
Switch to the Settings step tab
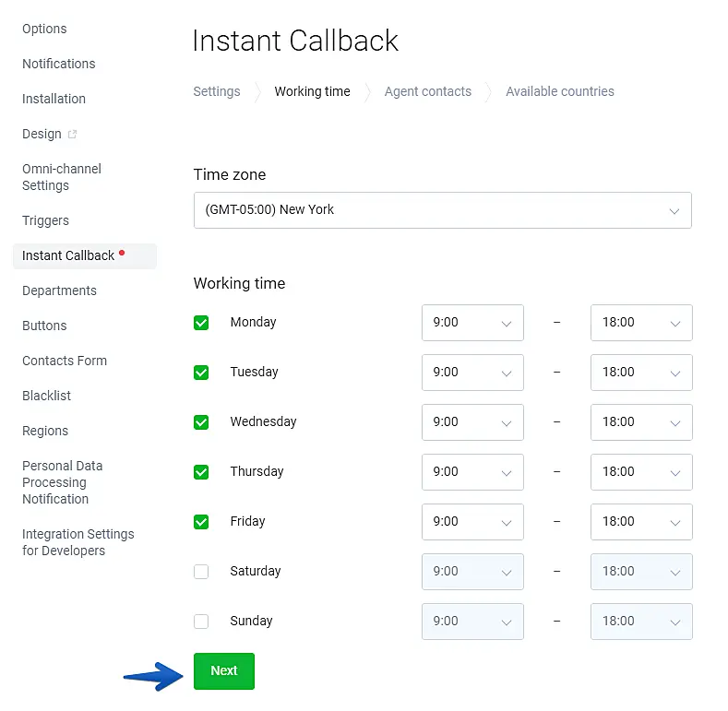point(217,91)
